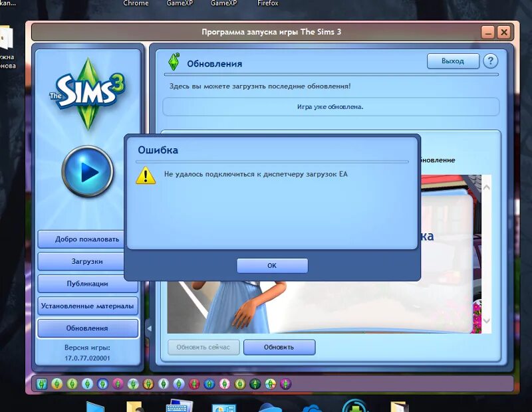This screenshot has width=532, height=412.
Task: Switch to the Загрузки tab
Action: point(81,261)
